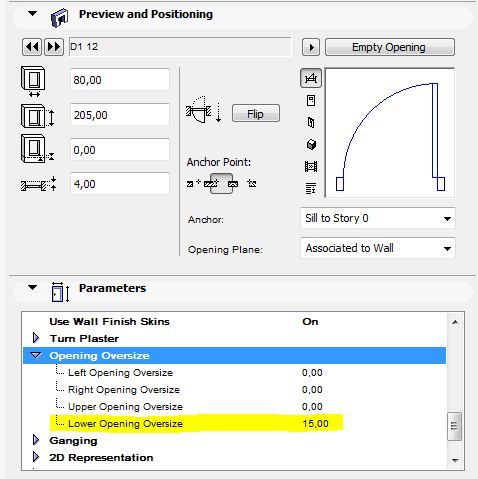Go to previous door type arrows
Image resolution: width=478 pixels, height=479 pixels.
(32, 47)
